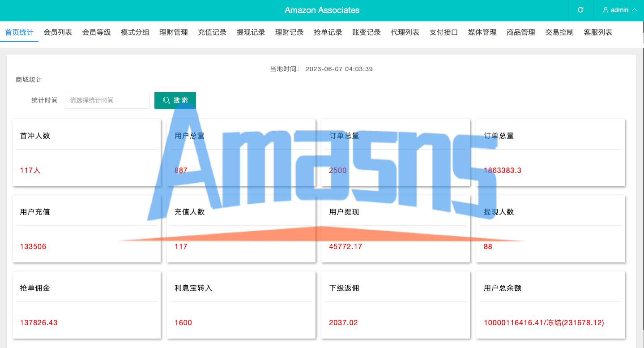Click the magnifier icon on 搜索 button

166,100
